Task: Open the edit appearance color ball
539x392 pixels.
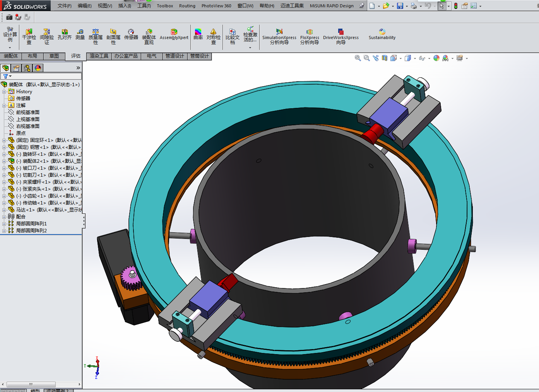Action: [x=436, y=58]
